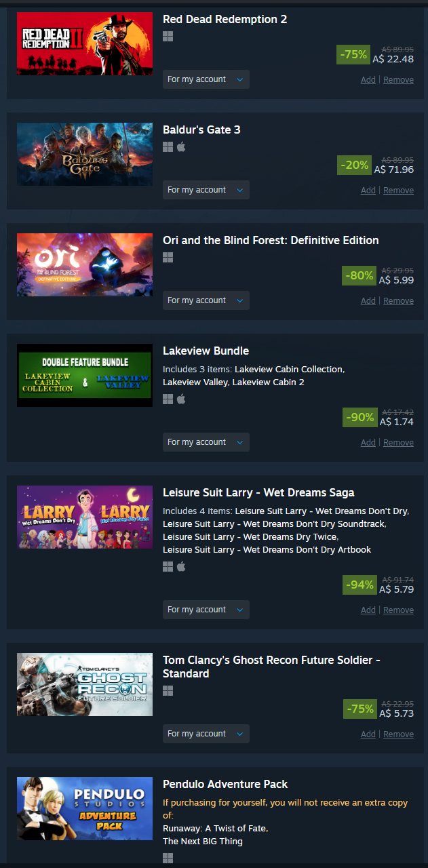Open the Lakeview Bundle title link

(206, 351)
